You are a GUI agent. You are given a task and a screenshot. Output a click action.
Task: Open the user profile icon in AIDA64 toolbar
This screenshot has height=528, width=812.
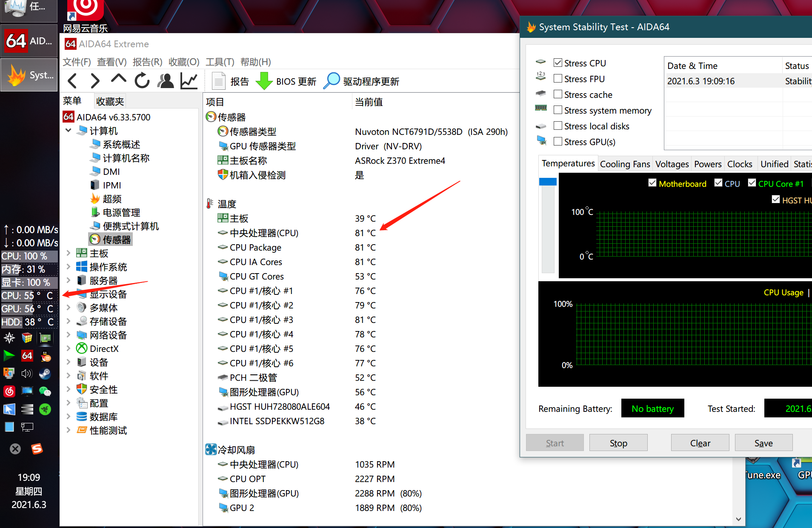[x=166, y=81]
